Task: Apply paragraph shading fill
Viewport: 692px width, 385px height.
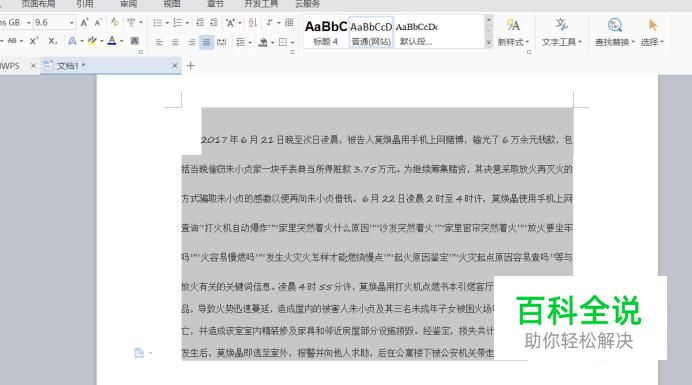Action: 263,42
